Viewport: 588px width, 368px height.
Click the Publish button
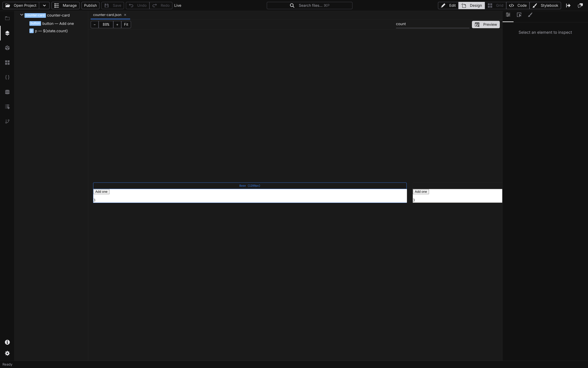click(x=90, y=5)
